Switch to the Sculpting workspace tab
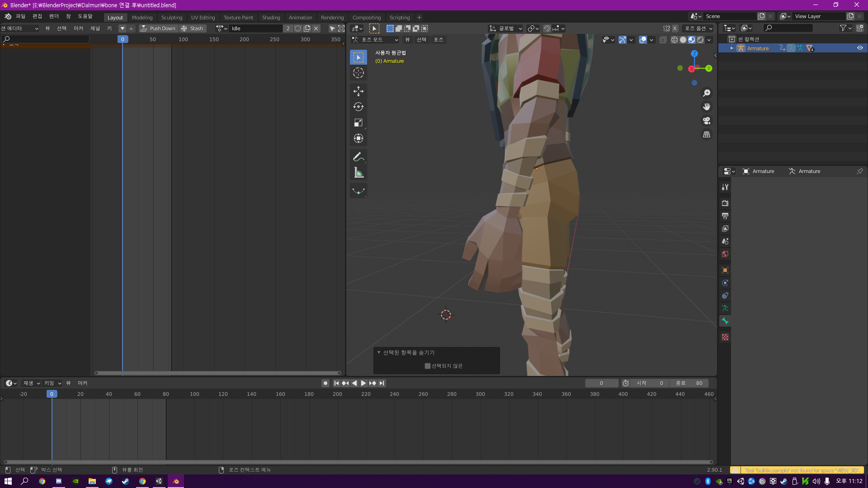Viewport: 868px width, 488px height. click(x=172, y=18)
